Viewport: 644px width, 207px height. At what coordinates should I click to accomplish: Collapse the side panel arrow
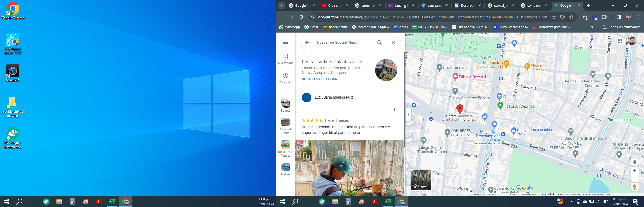point(408,115)
